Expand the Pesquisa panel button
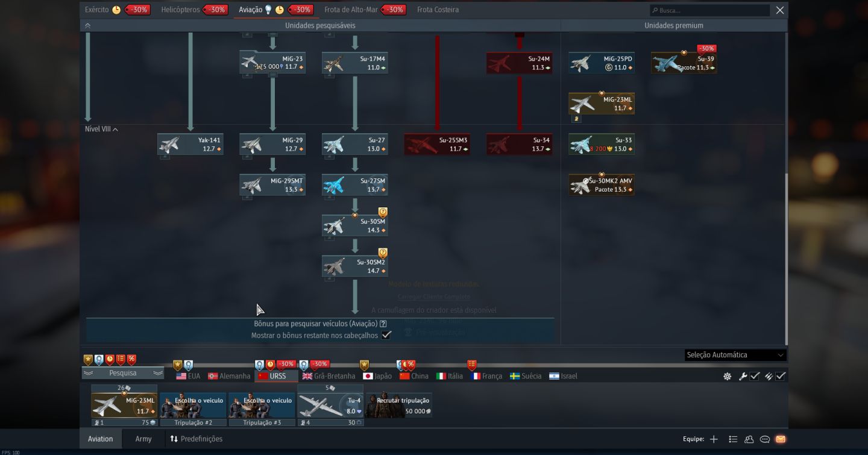Screen dimensions: 868x455 123,373
